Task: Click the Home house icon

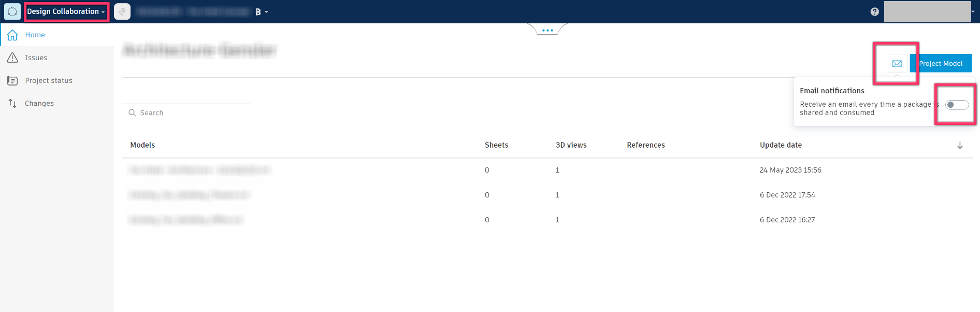Action: point(12,35)
